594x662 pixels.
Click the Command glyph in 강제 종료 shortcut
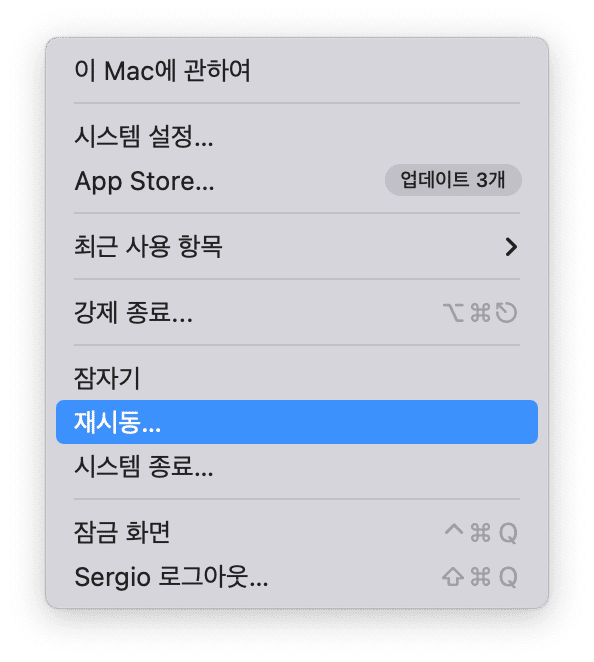click(x=480, y=313)
